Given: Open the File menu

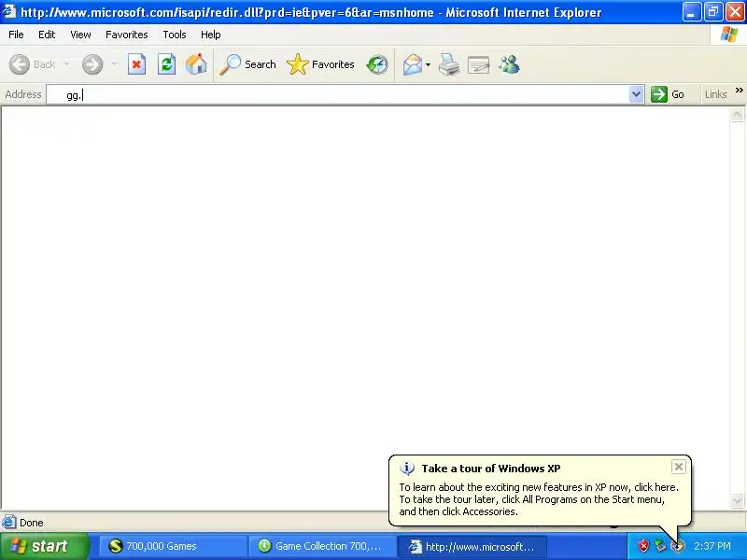Looking at the screenshot, I should click(16, 35).
